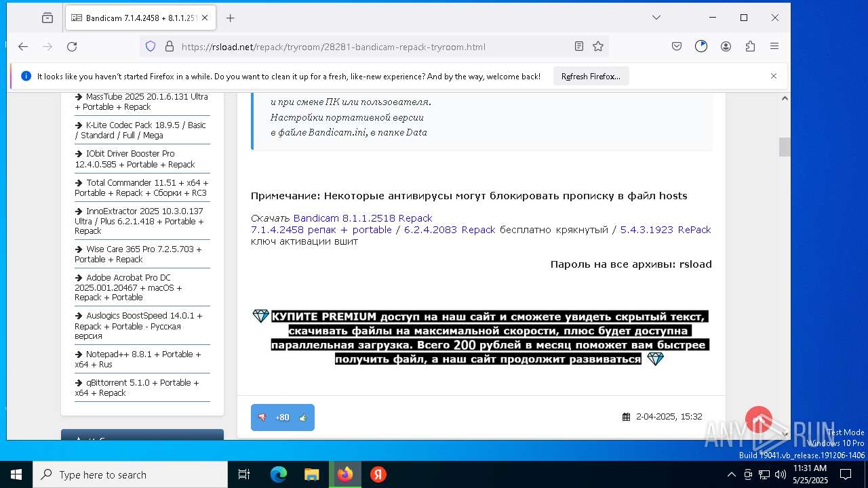Click the Refresh Firefox button
Screen dimensions: 868x488
click(591, 77)
